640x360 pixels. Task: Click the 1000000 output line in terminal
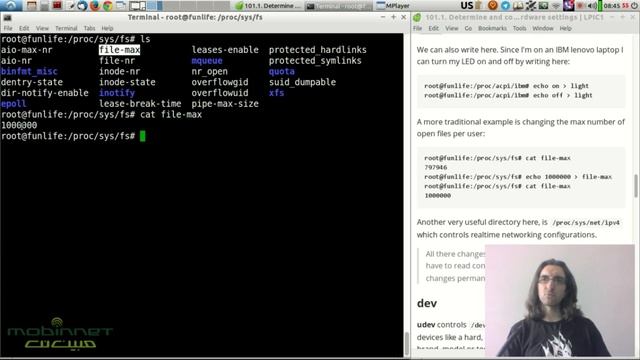(19, 125)
